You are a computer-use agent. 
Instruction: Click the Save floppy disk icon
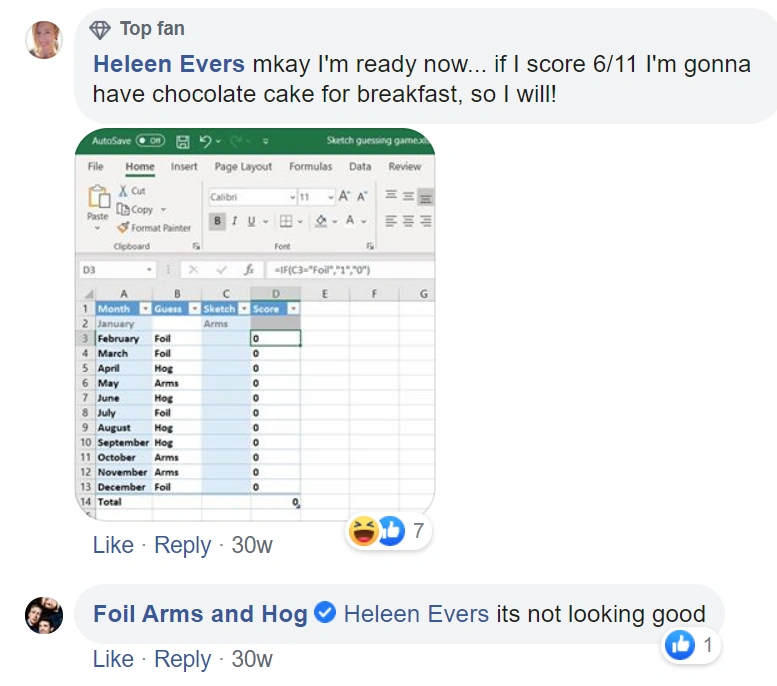coord(182,142)
